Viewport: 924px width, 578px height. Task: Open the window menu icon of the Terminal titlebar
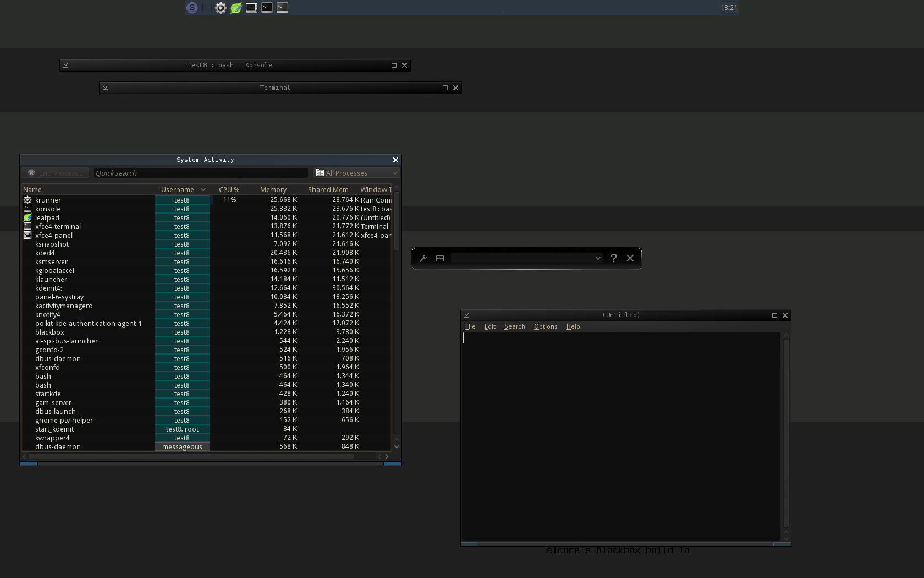tap(105, 88)
